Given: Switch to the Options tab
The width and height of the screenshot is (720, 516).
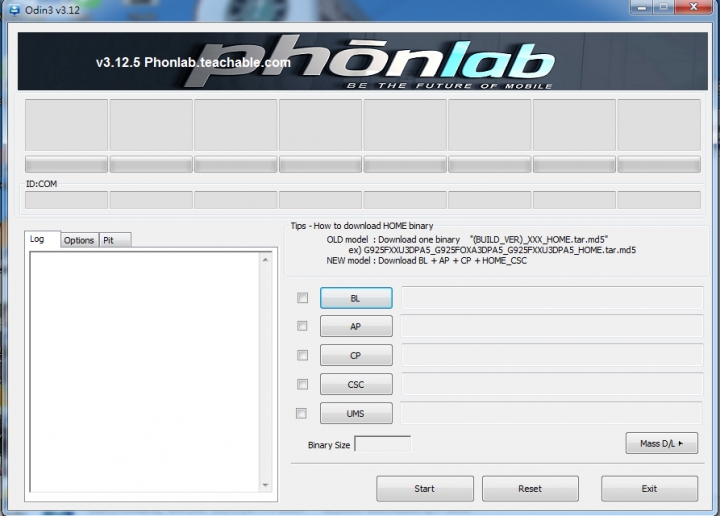Looking at the screenshot, I should click(x=79, y=240).
